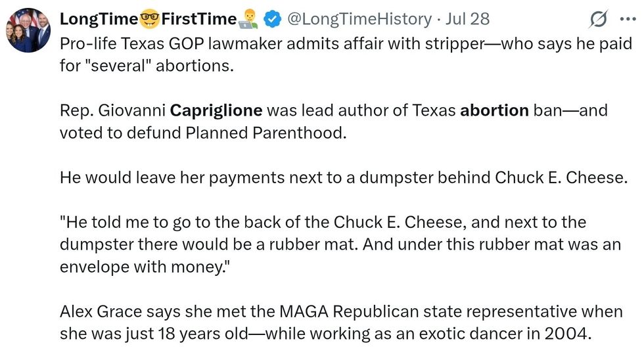Open the LongTimeHistory profile avatar

pos(28,30)
